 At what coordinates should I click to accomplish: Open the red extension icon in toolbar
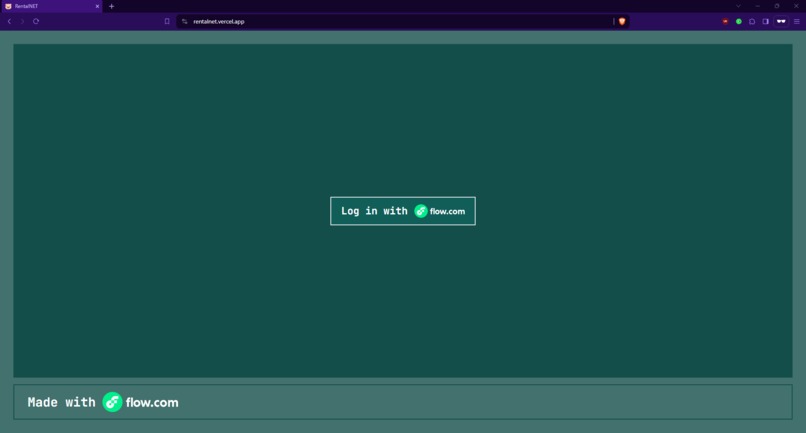coord(725,22)
